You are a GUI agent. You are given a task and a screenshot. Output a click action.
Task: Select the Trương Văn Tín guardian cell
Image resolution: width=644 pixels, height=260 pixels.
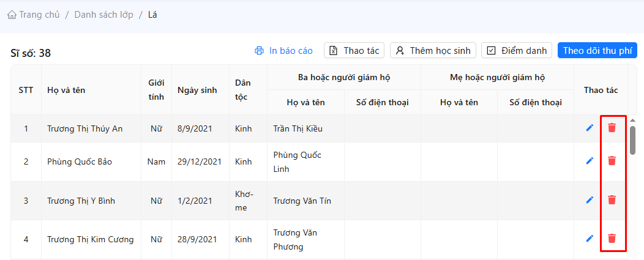302,201
